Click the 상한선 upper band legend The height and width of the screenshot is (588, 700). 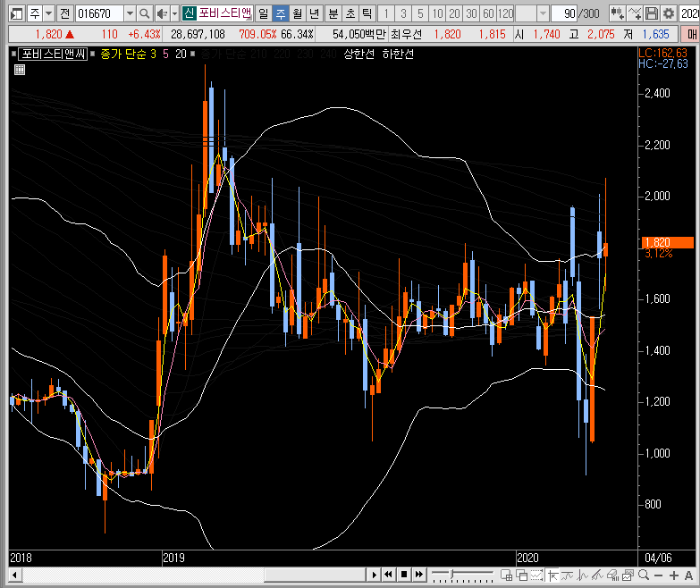(x=358, y=54)
